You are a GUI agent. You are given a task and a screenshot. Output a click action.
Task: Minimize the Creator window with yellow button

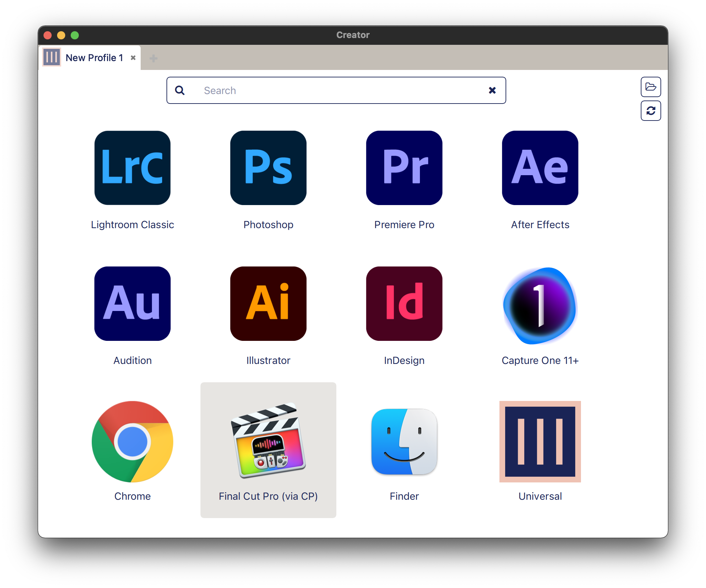[61, 35]
